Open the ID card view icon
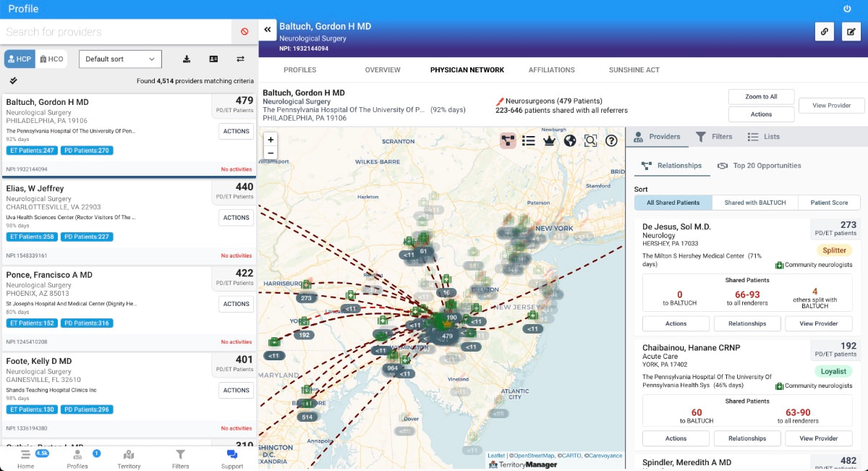 (x=213, y=59)
